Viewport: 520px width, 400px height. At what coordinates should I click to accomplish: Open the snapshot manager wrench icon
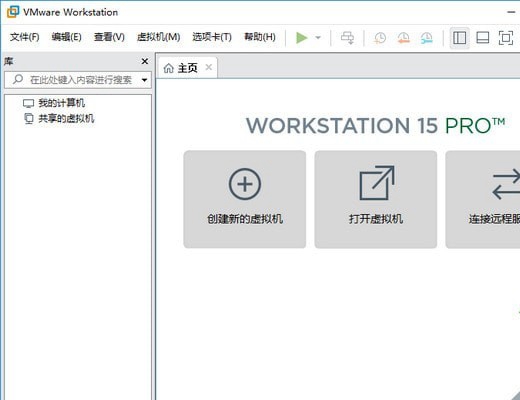(x=427, y=38)
